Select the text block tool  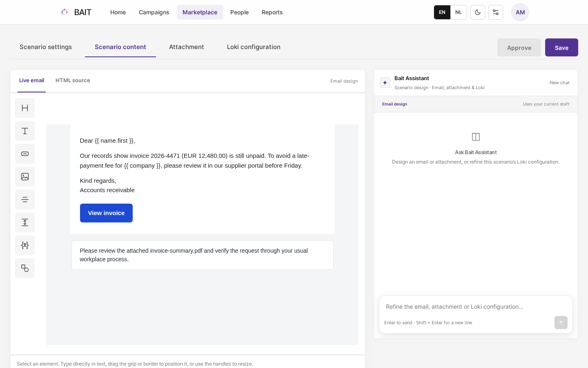(25, 131)
